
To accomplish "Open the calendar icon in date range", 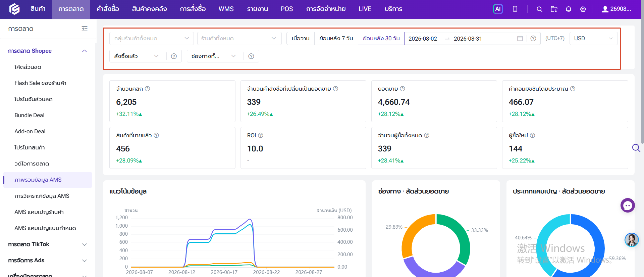I will click(x=520, y=38).
